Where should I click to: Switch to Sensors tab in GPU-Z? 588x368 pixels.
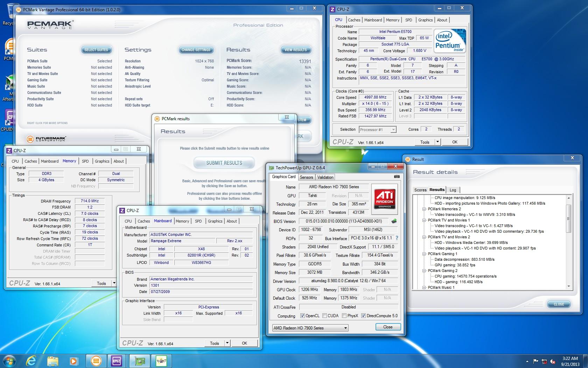coord(307,177)
